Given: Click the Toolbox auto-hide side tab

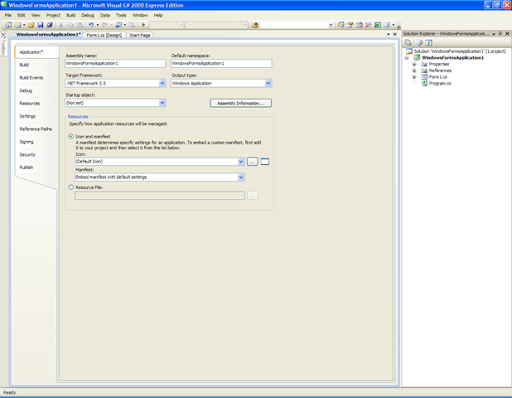Looking at the screenshot, I should (x=3, y=44).
